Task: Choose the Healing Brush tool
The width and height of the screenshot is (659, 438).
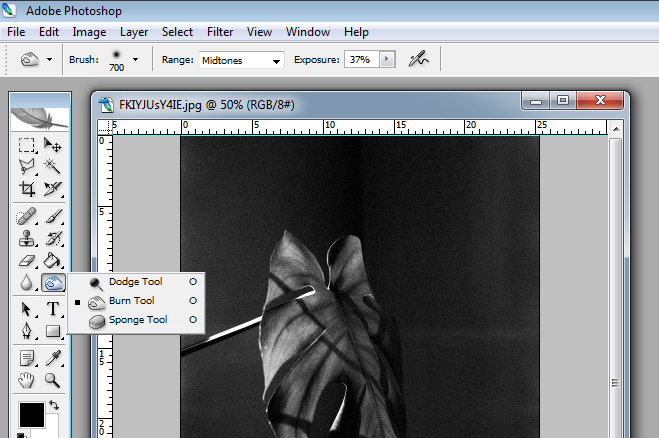Action: click(x=28, y=216)
